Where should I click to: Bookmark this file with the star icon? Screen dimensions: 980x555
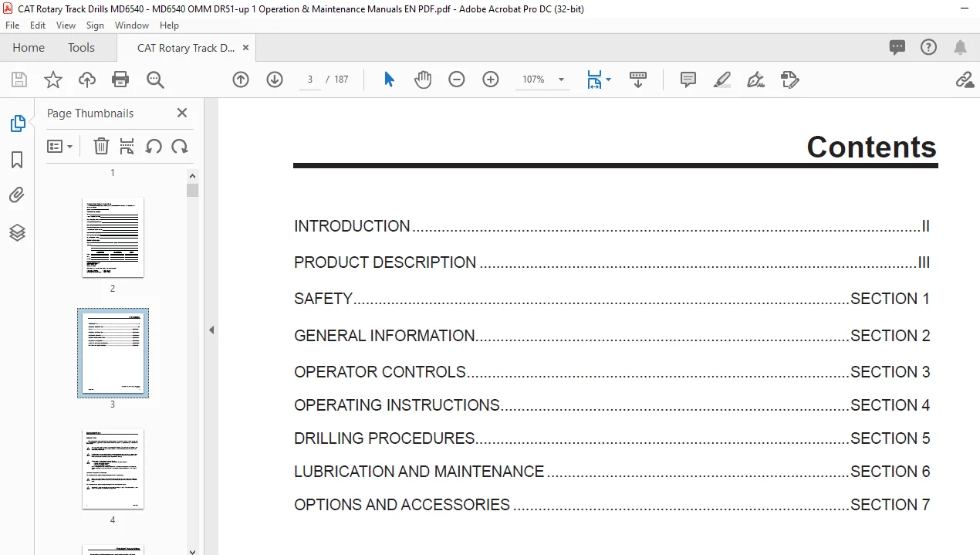pos(53,80)
